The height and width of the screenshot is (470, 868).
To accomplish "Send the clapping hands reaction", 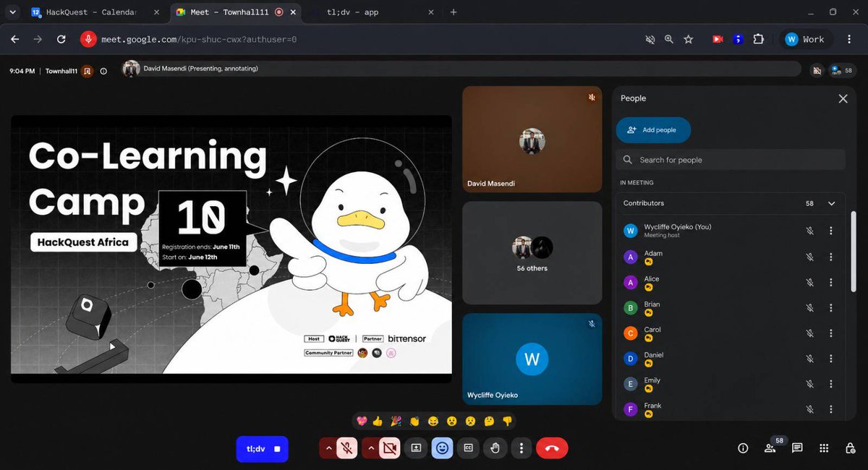I will click(414, 421).
